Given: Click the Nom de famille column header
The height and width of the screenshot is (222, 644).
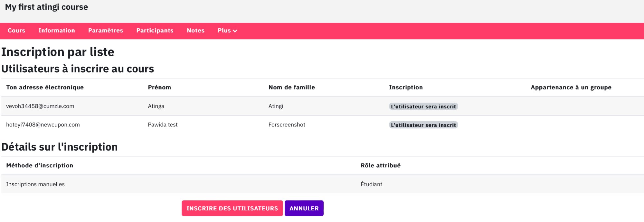Looking at the screenshot, I should click(292, 88).
